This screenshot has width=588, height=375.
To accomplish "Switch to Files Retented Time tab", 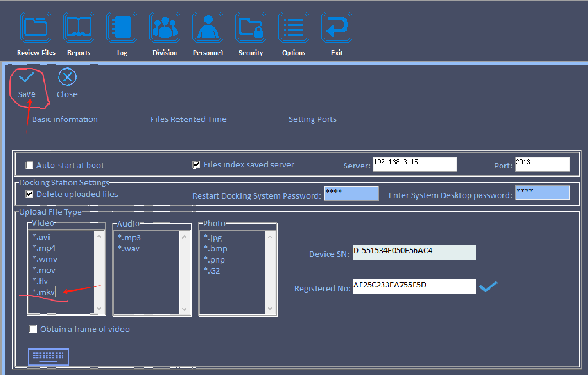I will [188, 119].
